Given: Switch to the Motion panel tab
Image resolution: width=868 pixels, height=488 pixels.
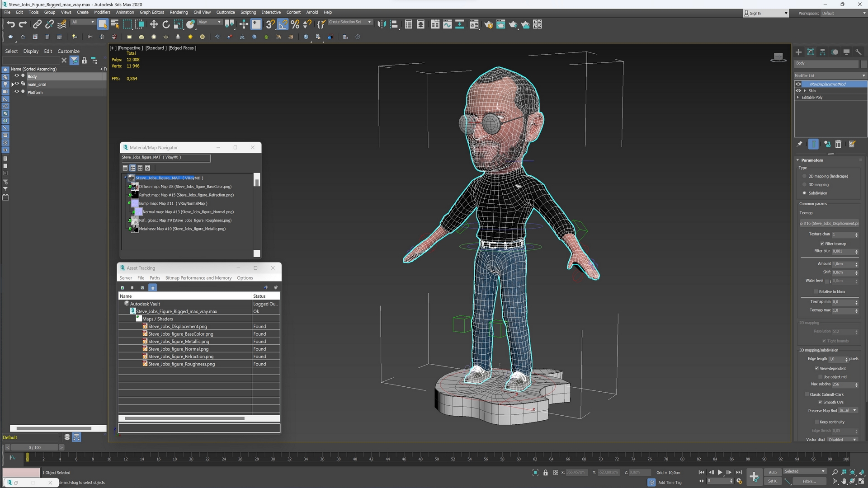Looking at the screenshot, I should pos(835,52).
